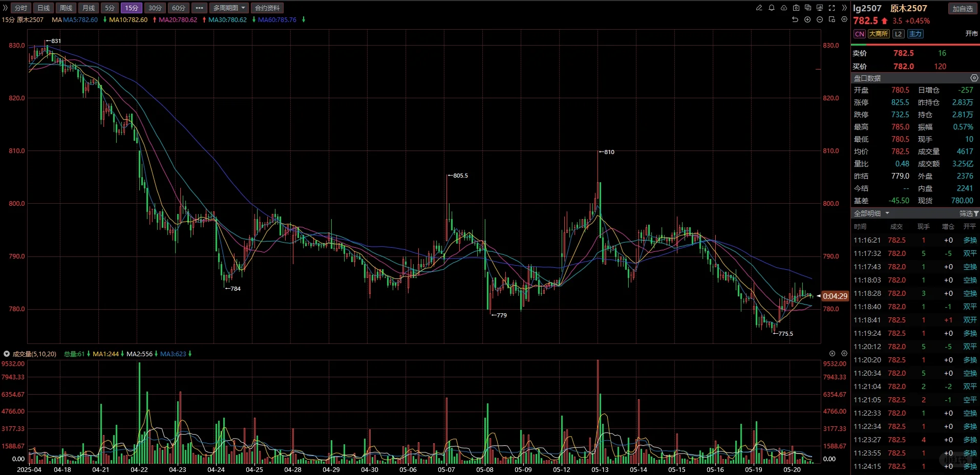Open the 多周期图 dropdown
Viewport: 980px width, 475px height.
tap(229, 8)
